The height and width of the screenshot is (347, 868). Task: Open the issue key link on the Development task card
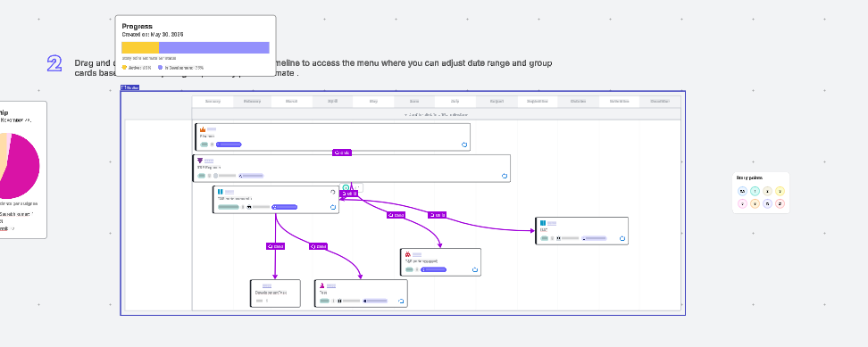point(267,285)
